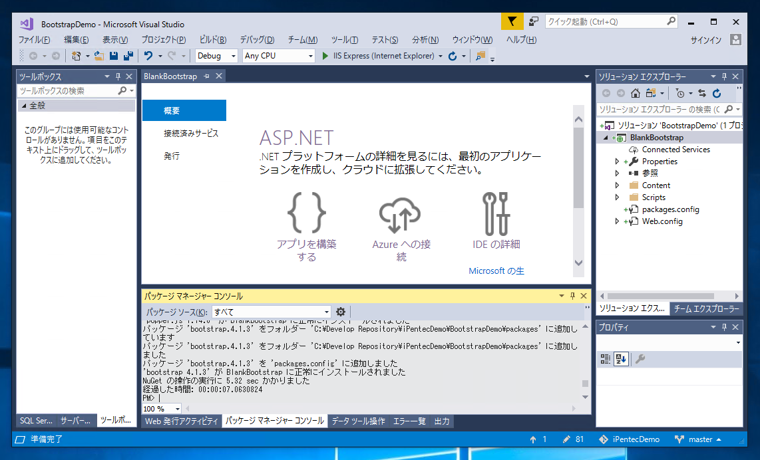Click the green Start debugging play icon
760x460 pixels.
[325, 56]
